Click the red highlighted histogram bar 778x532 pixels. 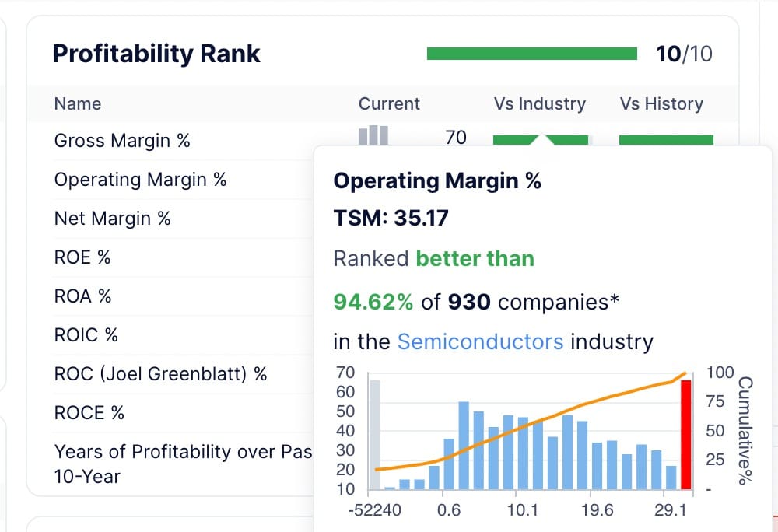[x=685, y=435]
